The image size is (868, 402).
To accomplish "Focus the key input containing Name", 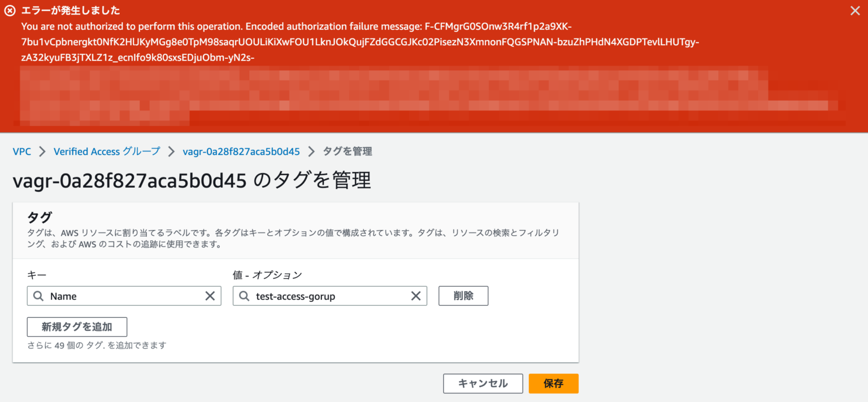I will [124, 296].
